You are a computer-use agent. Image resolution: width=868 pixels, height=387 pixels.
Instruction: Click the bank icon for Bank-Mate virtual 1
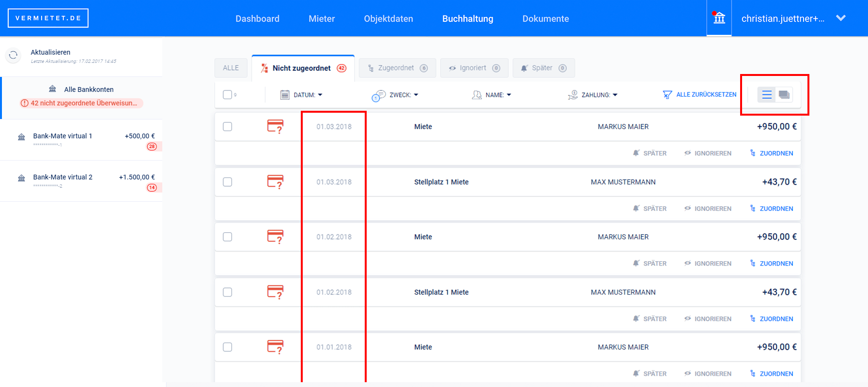point(21,137)
